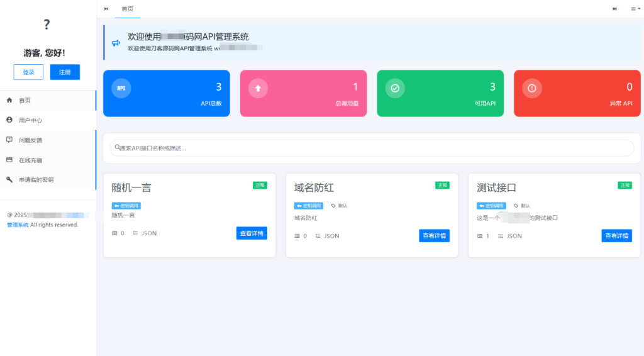Viewport: 644px width, 356px height.
Task: Click the welcome banner heading text
Action: click(x=188, y=36)
